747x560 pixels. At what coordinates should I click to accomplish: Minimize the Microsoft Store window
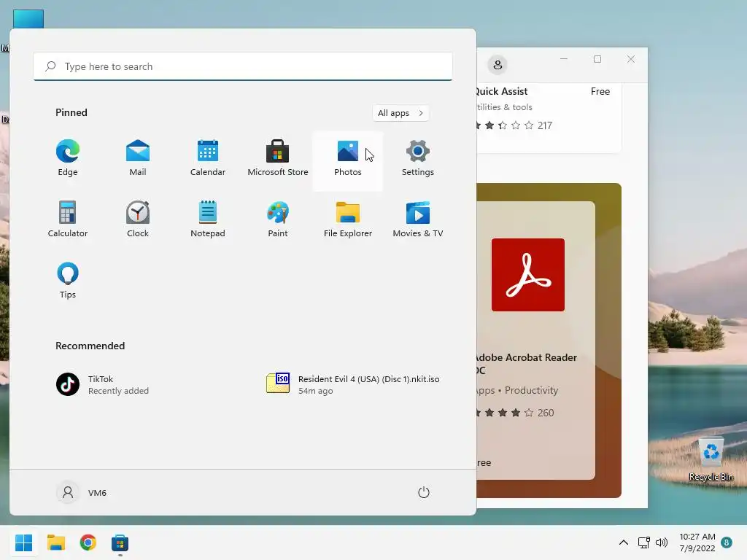tap(564, 59)
